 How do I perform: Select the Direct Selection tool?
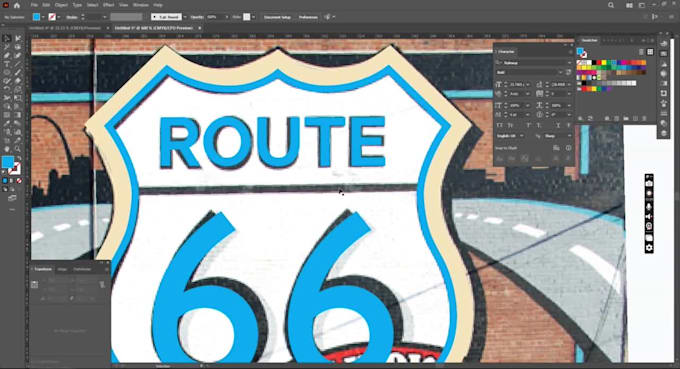pos(18,38)
